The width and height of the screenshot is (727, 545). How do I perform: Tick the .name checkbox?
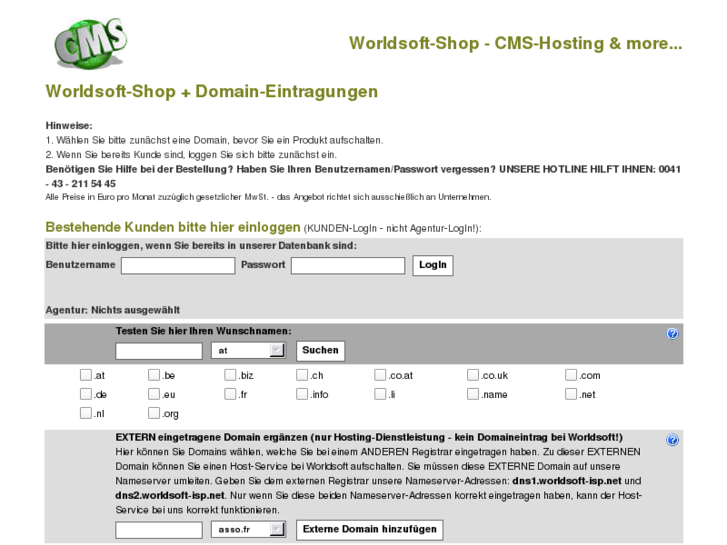coord(473,394)
